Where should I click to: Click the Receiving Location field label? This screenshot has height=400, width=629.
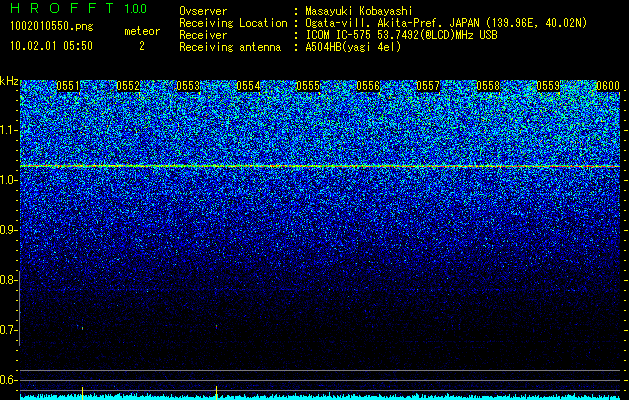pyautogui.click(x=233, y=23)
